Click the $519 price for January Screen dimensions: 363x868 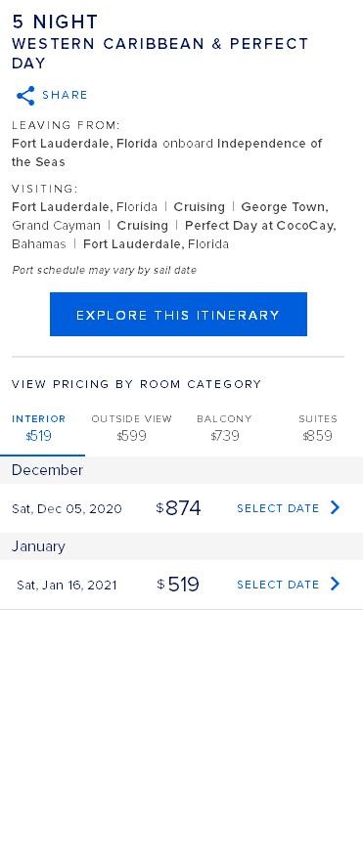tap(178, 585)
